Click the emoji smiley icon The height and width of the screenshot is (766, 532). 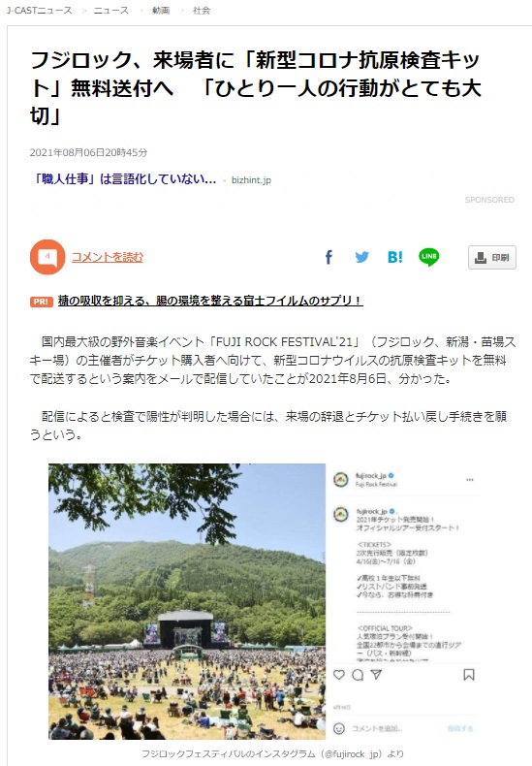339,728
